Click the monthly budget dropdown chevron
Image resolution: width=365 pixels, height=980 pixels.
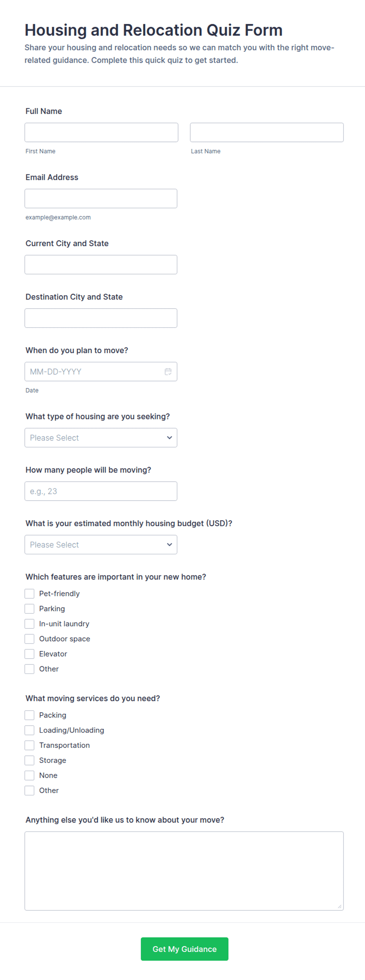[170, 544]
